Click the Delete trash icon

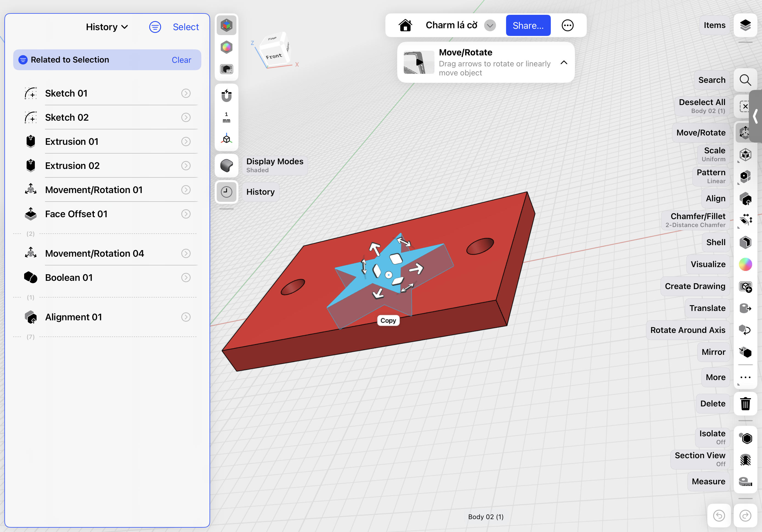click(x=745, y=404)
